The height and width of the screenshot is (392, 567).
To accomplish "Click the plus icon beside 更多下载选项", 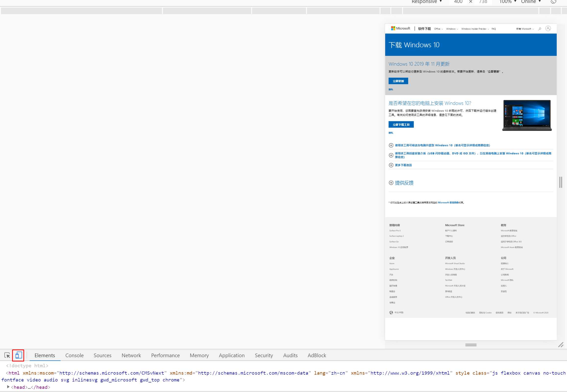I will click(391, 165).
